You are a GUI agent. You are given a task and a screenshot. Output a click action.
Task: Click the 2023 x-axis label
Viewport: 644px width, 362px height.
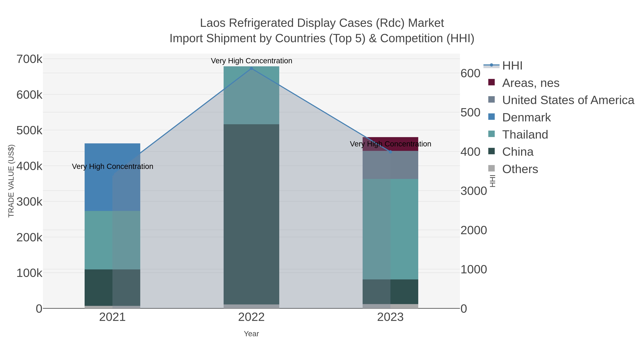tap(390, 317)
